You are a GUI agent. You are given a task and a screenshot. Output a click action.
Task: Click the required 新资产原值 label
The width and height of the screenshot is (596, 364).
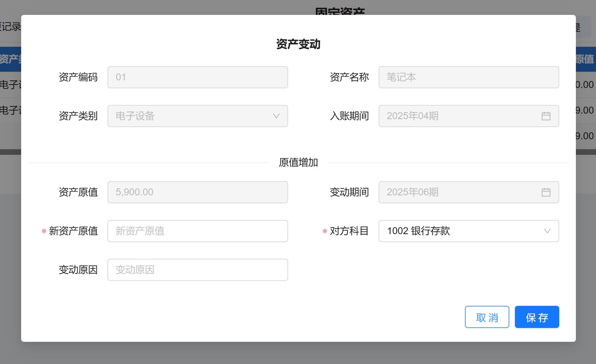pos(73,231)
